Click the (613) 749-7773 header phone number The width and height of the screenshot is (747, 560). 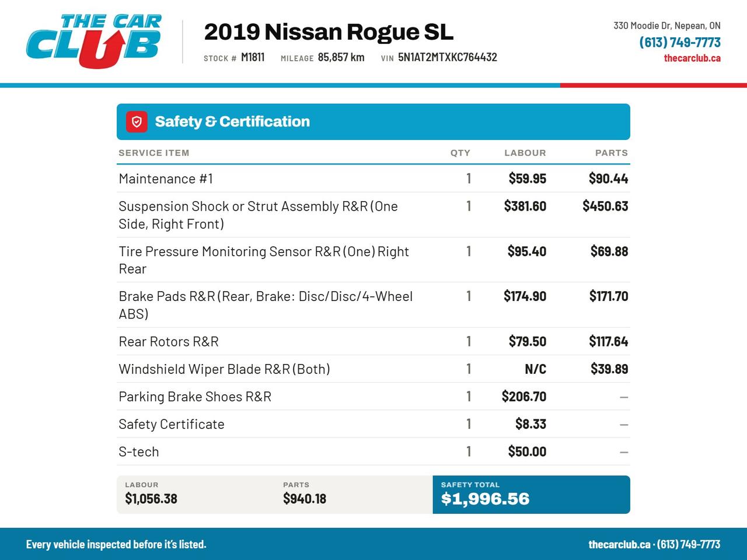click(680, 42)
